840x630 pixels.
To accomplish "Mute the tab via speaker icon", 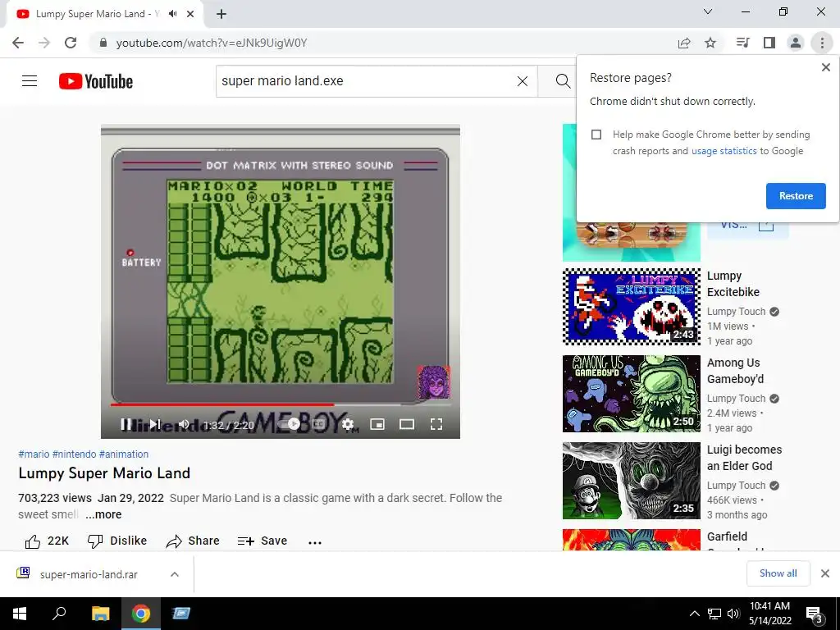I will tap(172, 14).
